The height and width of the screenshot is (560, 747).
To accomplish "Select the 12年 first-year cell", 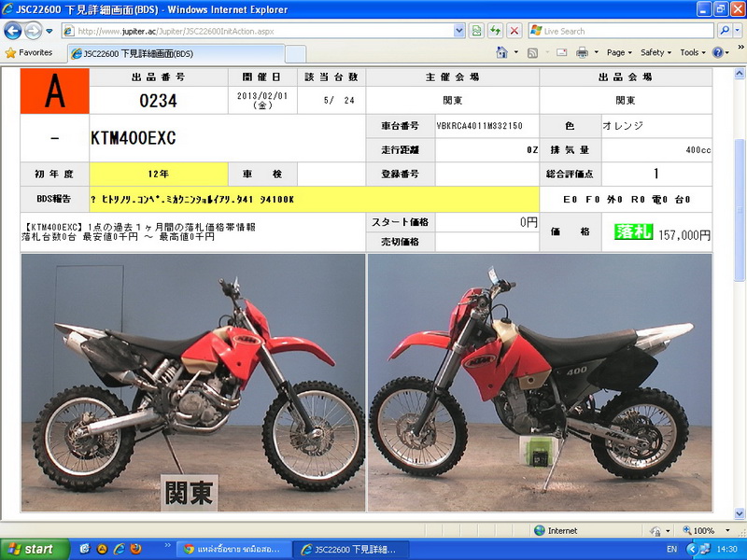I will (158, 174).
